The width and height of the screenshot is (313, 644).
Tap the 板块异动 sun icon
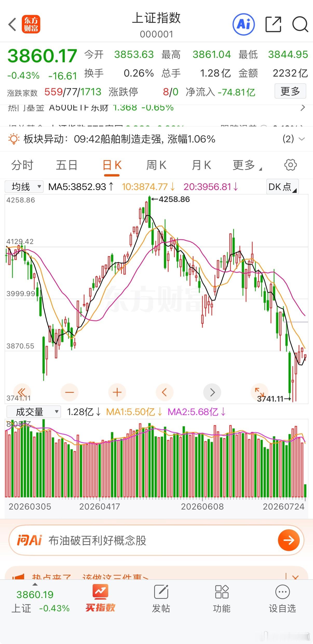14,139
